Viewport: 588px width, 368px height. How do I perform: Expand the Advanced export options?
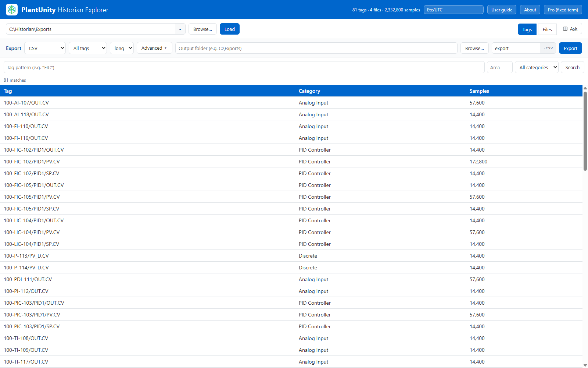pyautogui.click(x=154, y=48)
